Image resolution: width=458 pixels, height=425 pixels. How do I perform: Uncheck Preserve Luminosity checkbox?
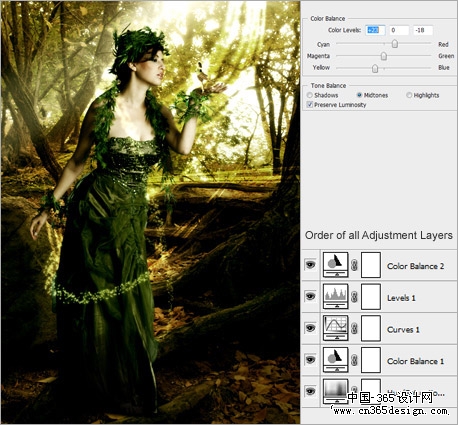[x=310, y=105]
